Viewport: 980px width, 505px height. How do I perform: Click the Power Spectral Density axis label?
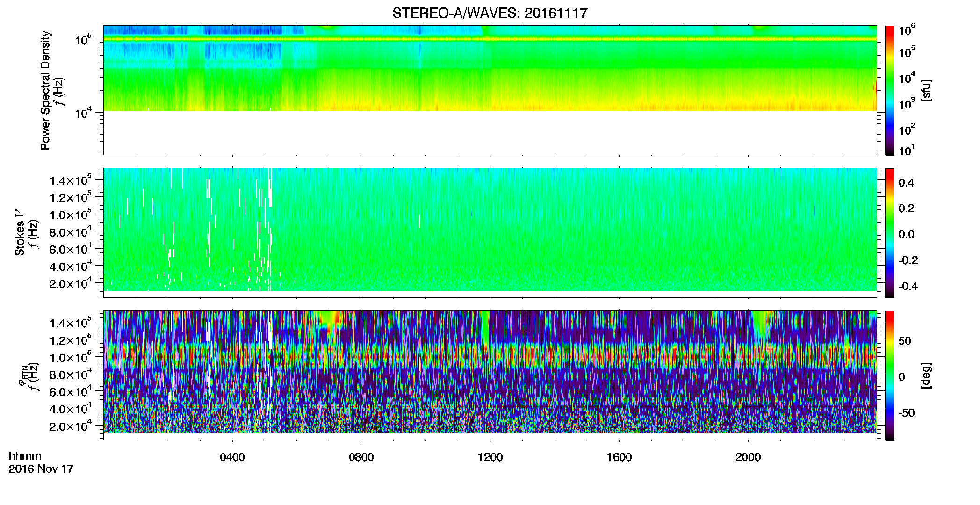click(45, 90)
